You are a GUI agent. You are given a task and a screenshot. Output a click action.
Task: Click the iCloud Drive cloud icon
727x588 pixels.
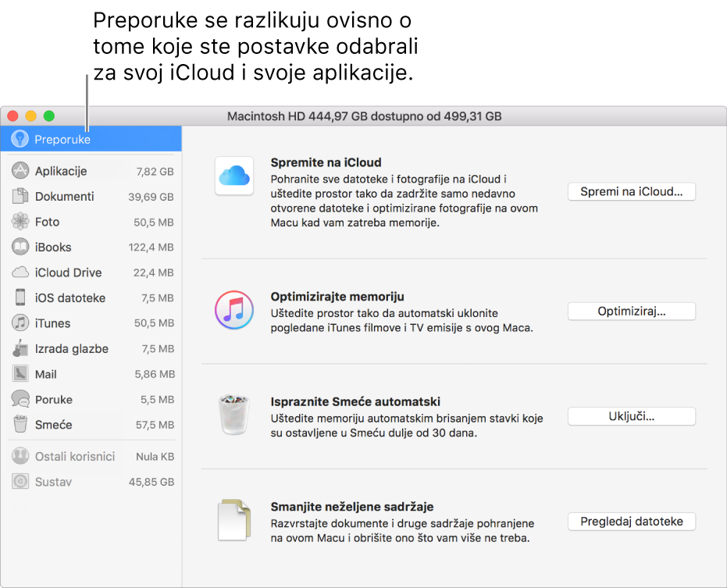(20, 273)
